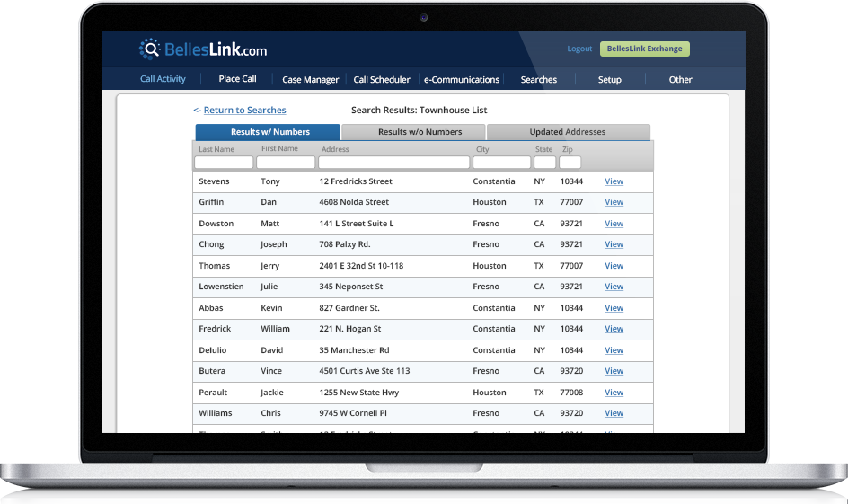Open the Call Scheduler menu
Screen dimensions: 848x504
tap(382, 79)
